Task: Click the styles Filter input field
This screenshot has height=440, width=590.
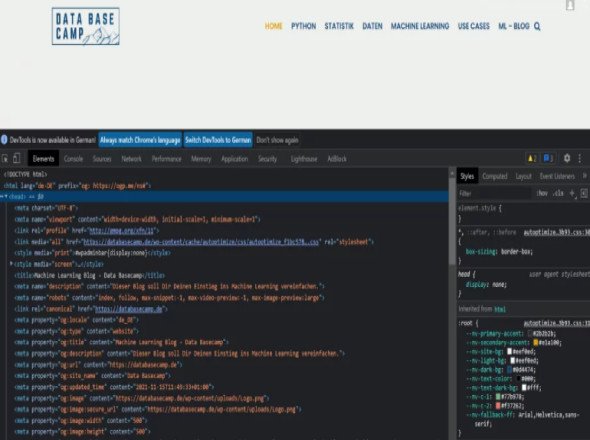Action: pyautogui.click(x=494, y=193)
